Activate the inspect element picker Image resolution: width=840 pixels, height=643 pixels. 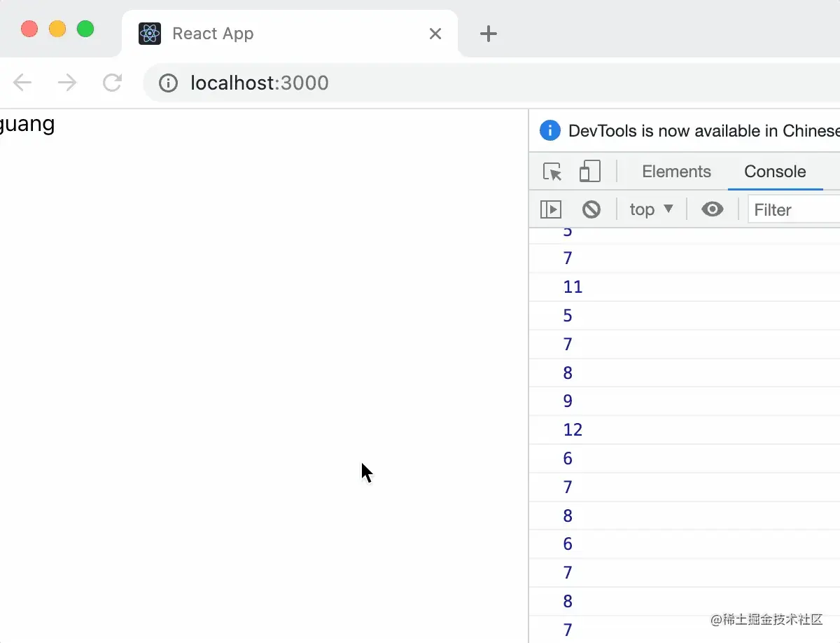552,172
